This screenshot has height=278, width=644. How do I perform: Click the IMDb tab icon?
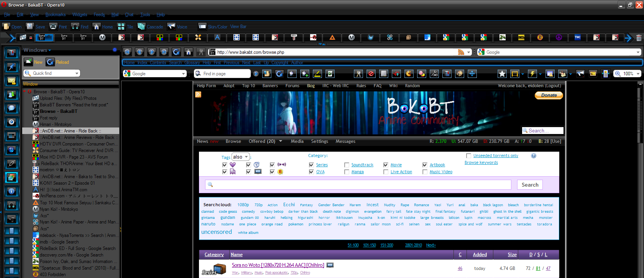pyautogui.click(x=521, y=37)
